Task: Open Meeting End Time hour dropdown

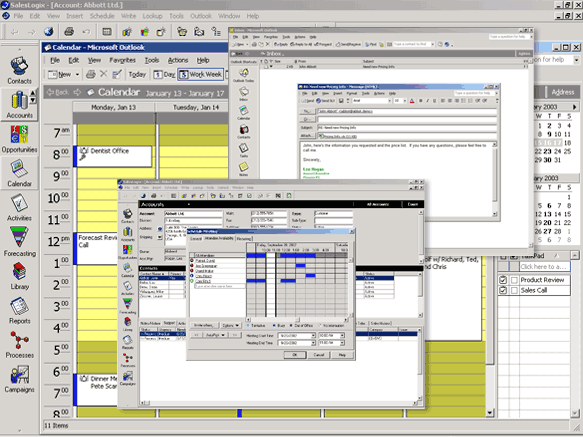Action: click(342, 343)
